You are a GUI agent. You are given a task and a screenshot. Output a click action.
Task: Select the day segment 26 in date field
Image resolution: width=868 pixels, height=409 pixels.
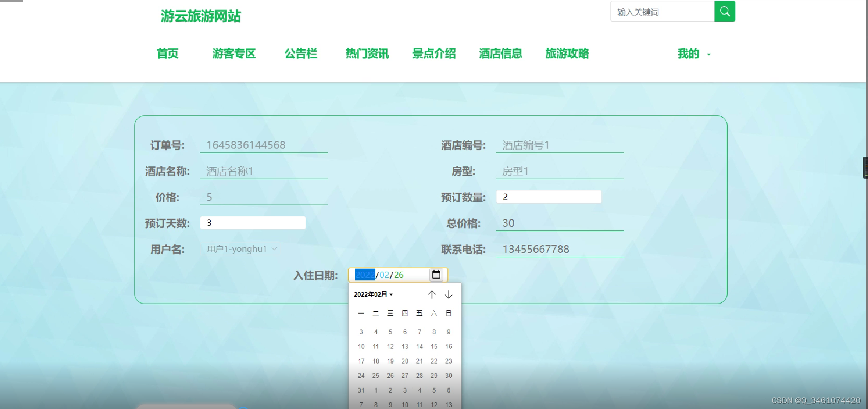pyautogui.click(x=399, y=275)
